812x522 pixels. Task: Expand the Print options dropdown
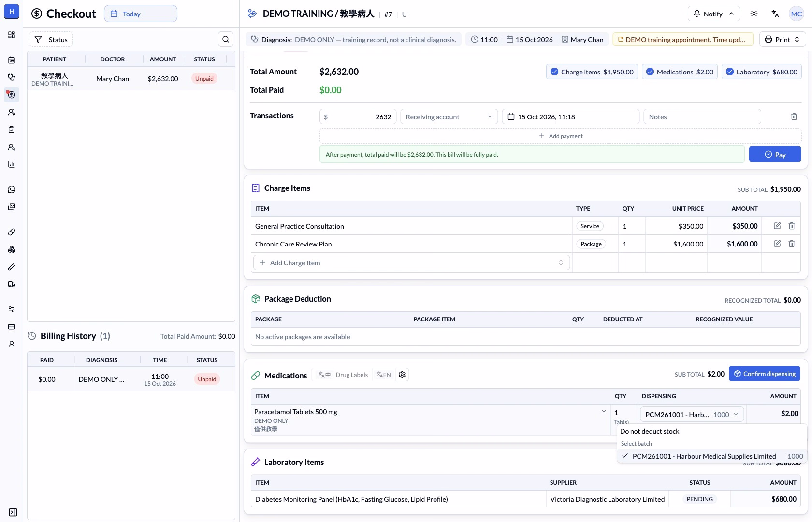(x=783, y=39)
